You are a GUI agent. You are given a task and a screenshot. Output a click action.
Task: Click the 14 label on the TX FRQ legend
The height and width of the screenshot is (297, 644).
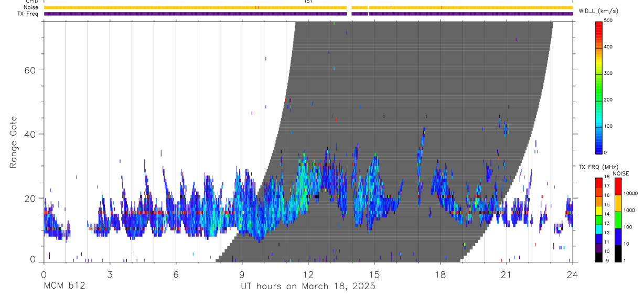pos(607,215)
